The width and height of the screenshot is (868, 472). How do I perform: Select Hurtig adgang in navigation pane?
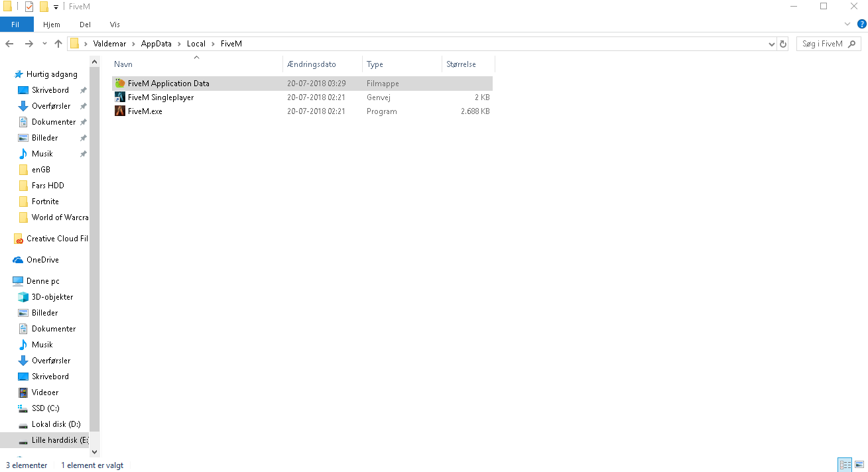coord(52,74)
